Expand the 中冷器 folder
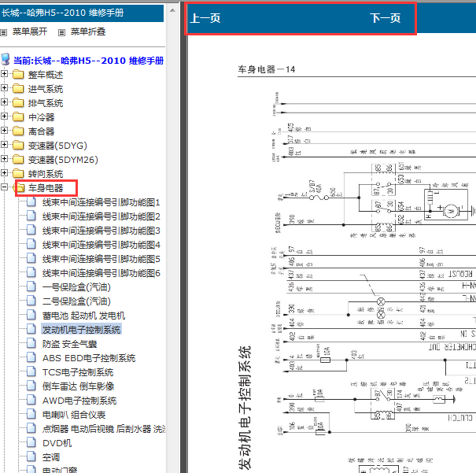The image size is (476, 473). (x=4, y=116)
